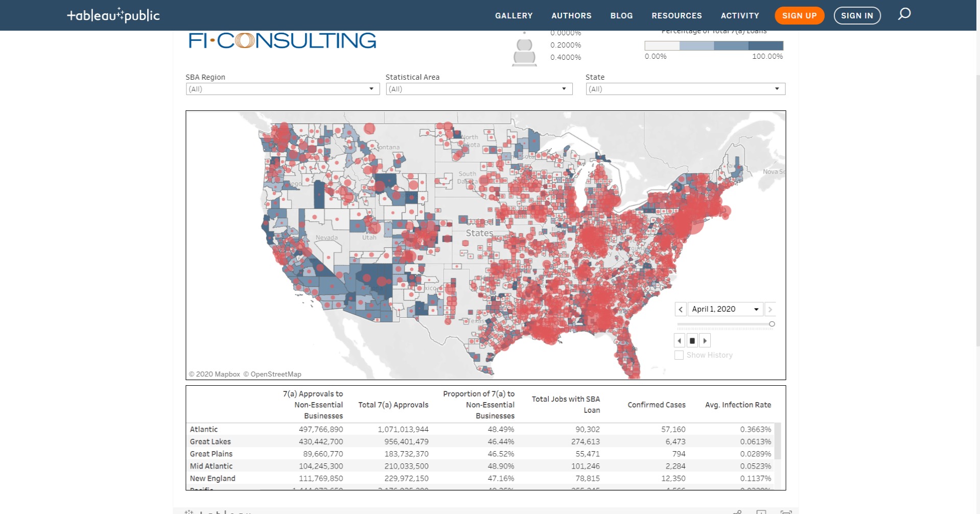Click the data table's vertical scrollbar
Viewport: 980px width, 514px height.
(778, 441)
